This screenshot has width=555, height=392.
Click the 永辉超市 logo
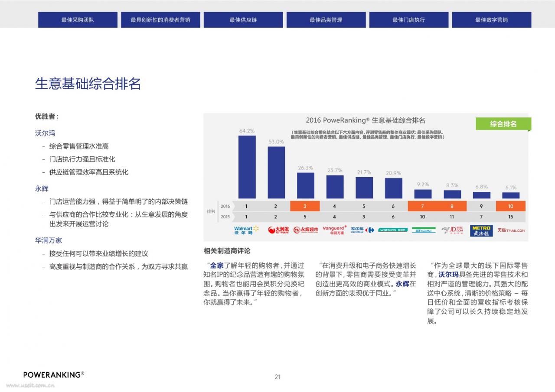pyautogui.click(x=306, y=230)
